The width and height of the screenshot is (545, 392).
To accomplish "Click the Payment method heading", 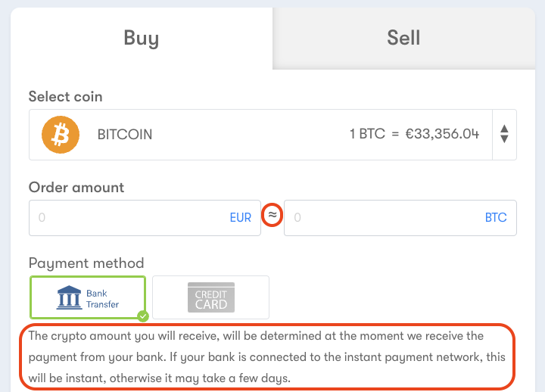I will (x=86, y=263).
